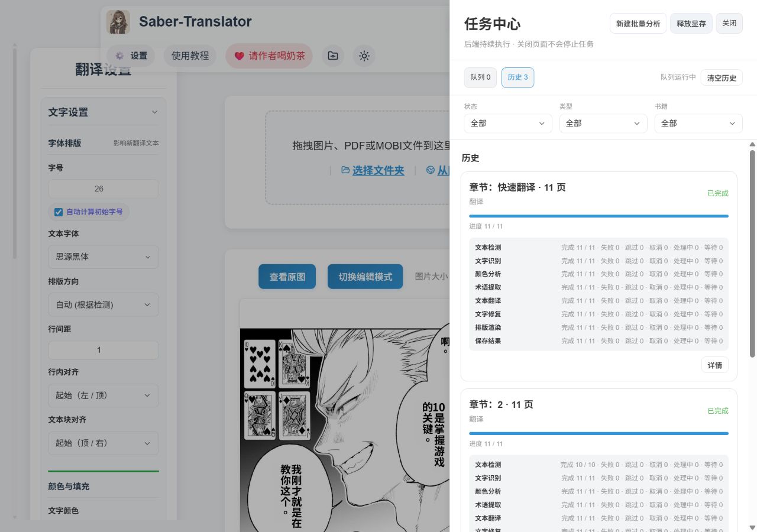This screenshot has height=532, width=757.
Task: Open the 文本块对齐 dropdown
Action: click(x=103, y=443)
